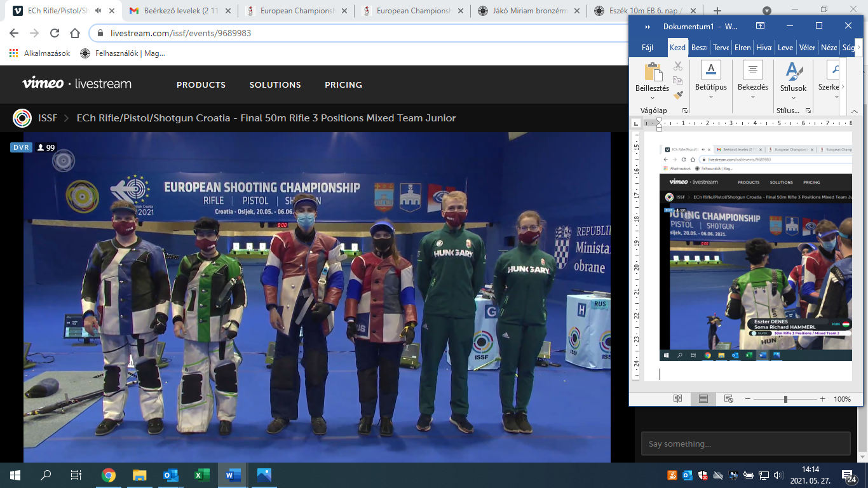
Task: Open the Alkalmazások bookmarks button
Action: point(40,53)
